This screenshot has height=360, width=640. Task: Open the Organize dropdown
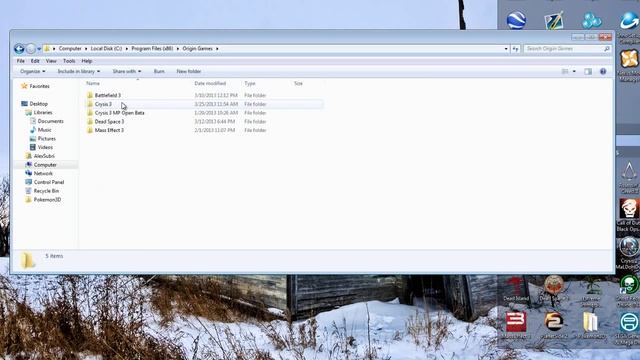[x=33, y=71]
